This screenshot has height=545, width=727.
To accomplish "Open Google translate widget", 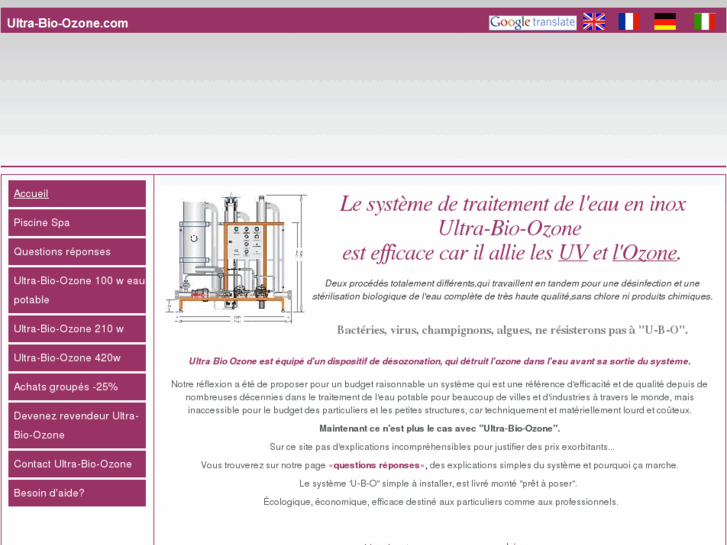I will [x=532, y=22].
